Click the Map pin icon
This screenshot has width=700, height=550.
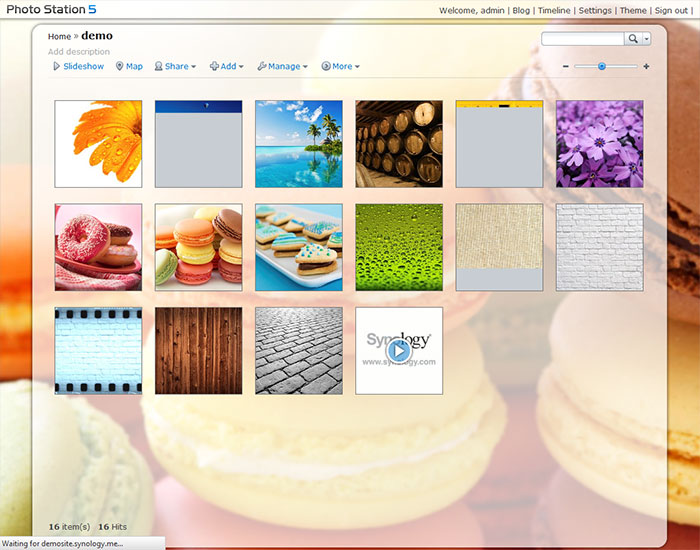[119, 67]
